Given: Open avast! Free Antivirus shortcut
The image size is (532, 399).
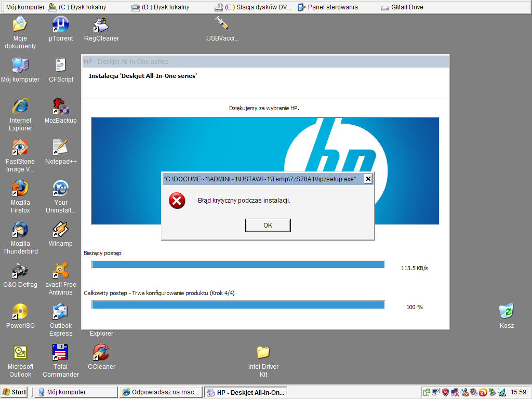Looking at the screenshot, I should [x=61, y=279].
